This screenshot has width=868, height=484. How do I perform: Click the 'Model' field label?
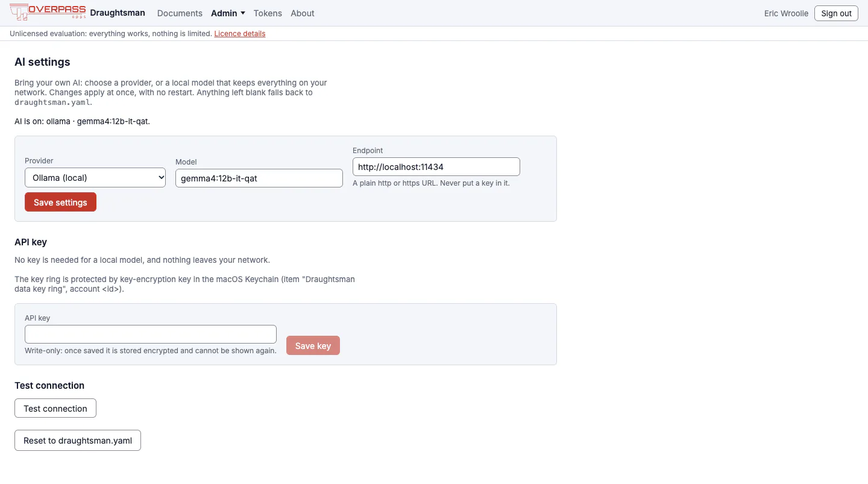186,162
